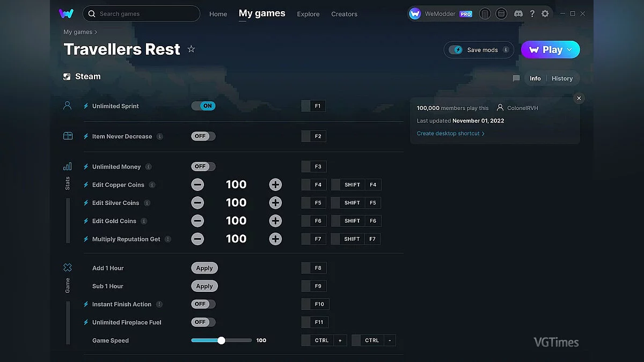Click the Game Speed slider handle
The height and width of the screenshot is (362, 644).
(x=221, y=341)
